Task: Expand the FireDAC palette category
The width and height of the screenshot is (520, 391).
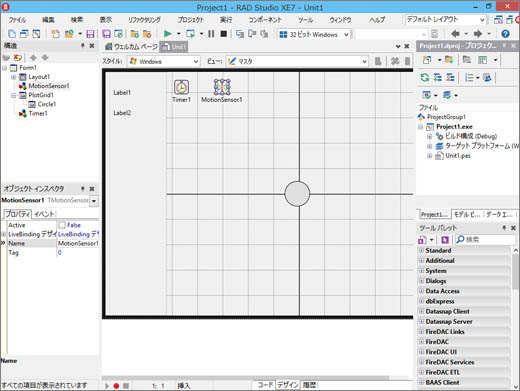Action: [421, 342]
